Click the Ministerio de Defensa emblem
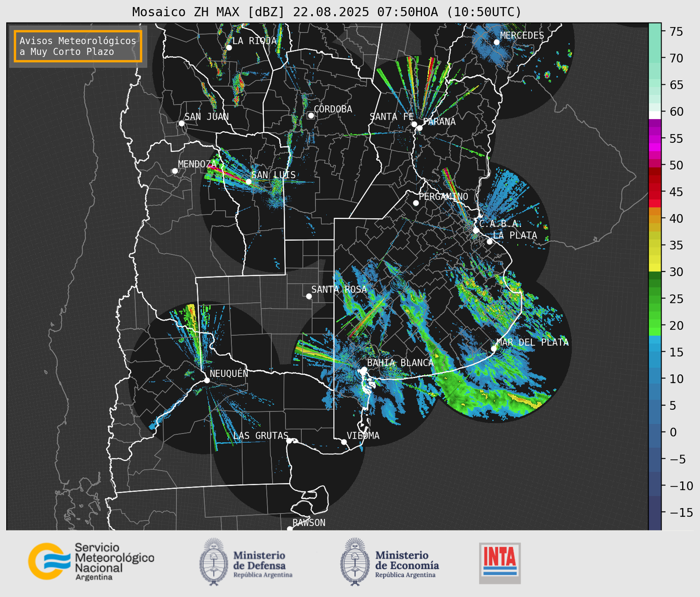The height and width of the screenshot is (597, 700). 213,561
